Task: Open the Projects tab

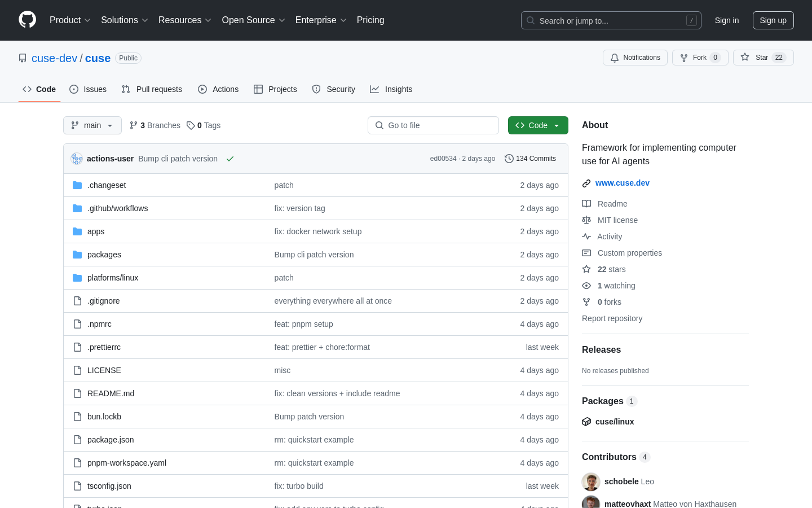Action: [275, 89]
